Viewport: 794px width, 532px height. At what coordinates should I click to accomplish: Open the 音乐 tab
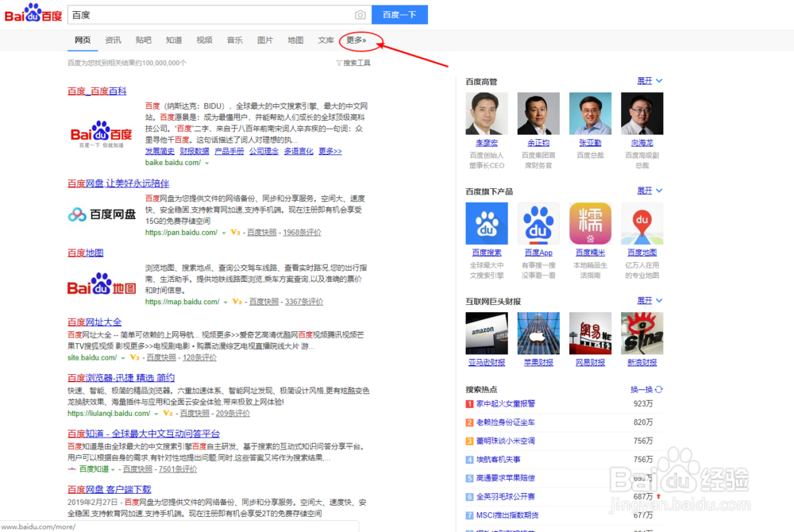(x=234, y=40)
